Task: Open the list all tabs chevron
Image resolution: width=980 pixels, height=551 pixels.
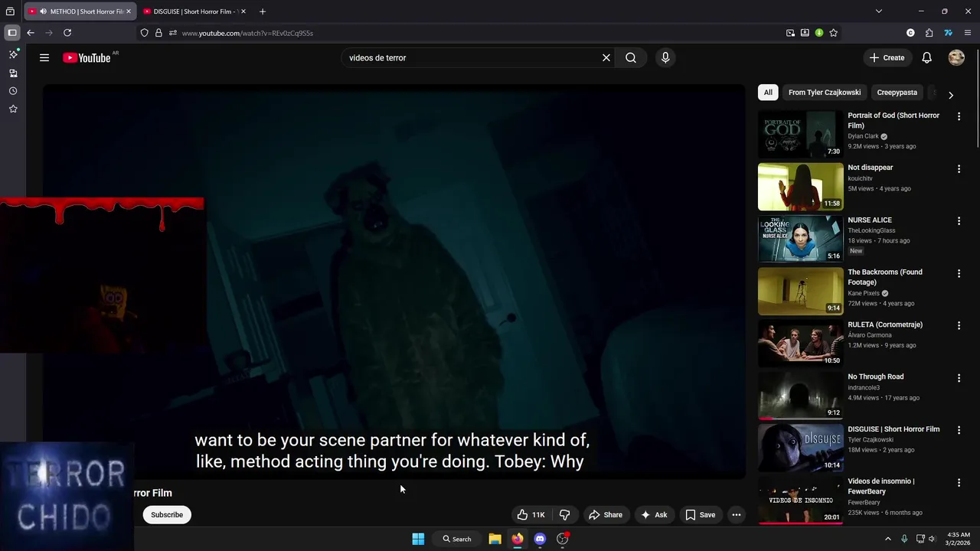Action: point(879,11)
